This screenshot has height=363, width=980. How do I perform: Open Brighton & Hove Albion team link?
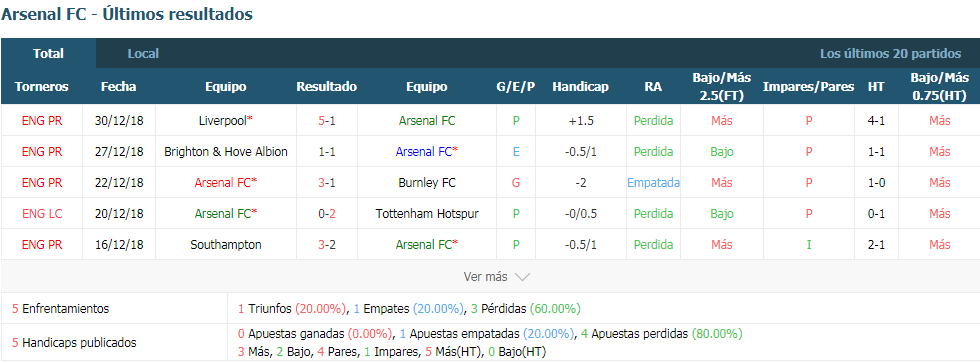coord(226,152)
